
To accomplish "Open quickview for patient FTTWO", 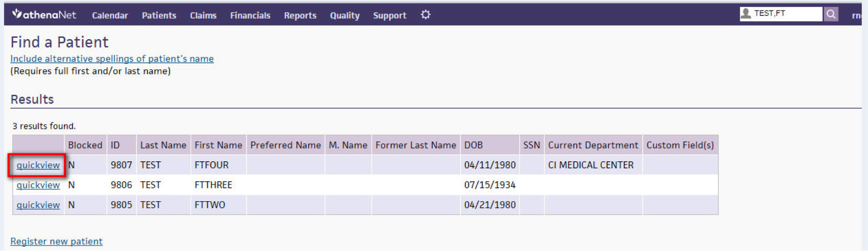I will coord(38,205).
